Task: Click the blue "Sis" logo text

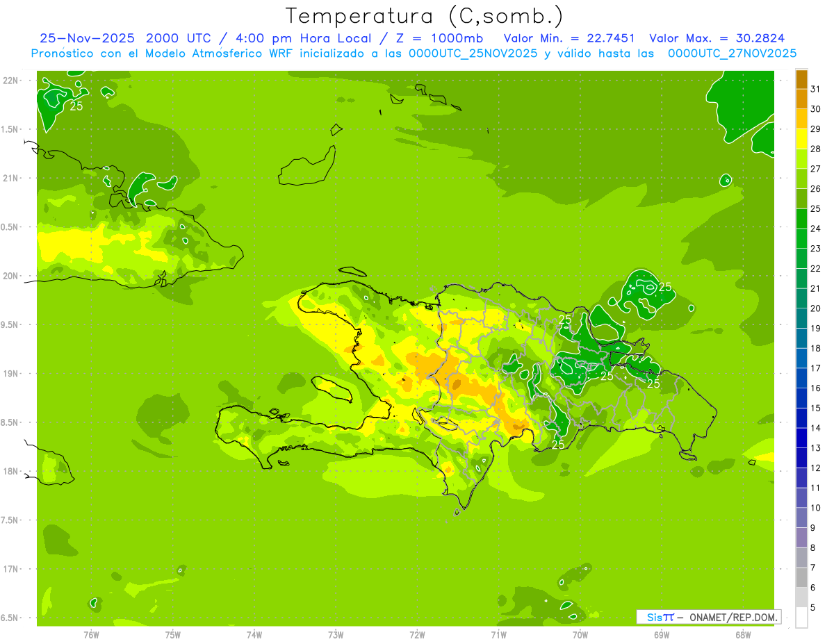Action: coord(654,617)
